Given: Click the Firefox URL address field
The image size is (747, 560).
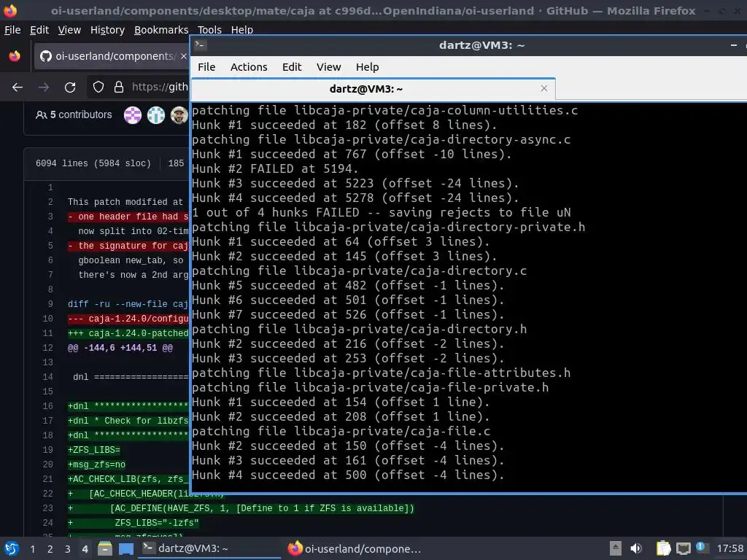Looking at the screenshot, I should coord(159,87).
